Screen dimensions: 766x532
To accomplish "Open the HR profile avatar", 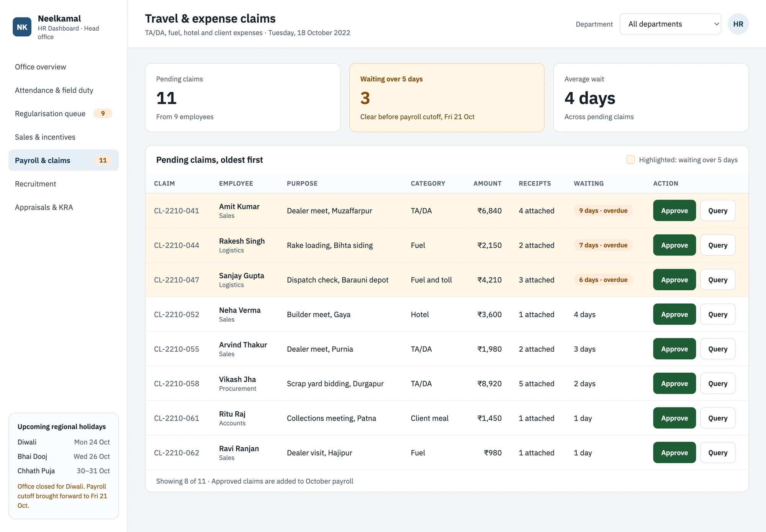I will point(738,24).
